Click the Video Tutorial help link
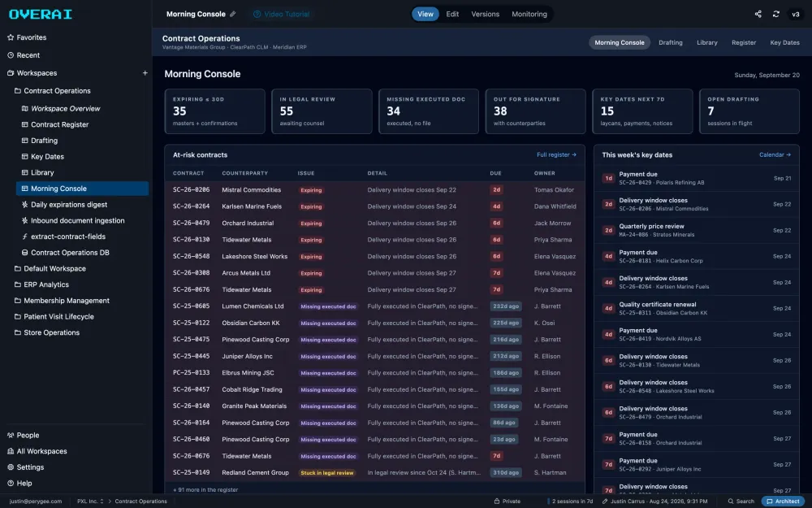 pyautogui.click(x=281, y=14)
